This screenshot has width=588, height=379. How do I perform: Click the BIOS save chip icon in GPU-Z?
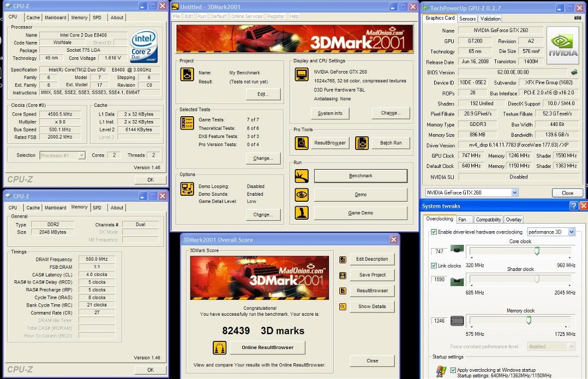point(574,72)
